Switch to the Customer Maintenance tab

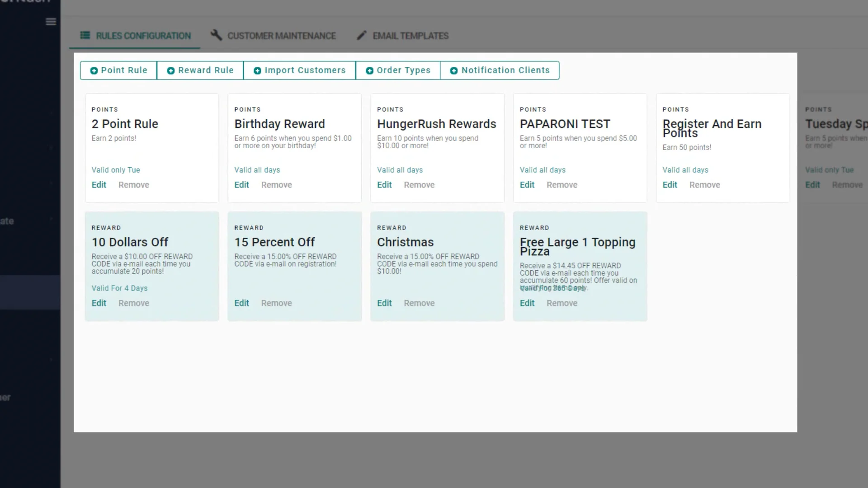(x=281, y=36)
